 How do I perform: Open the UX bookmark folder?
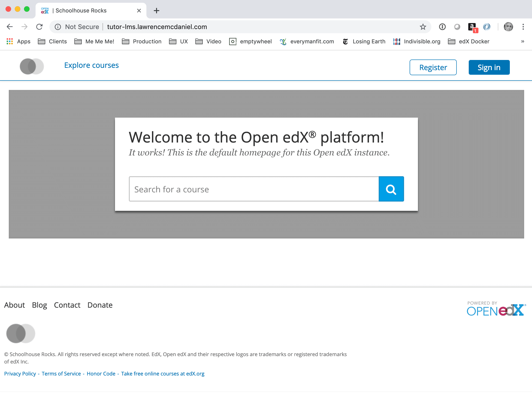pos(178,42)
